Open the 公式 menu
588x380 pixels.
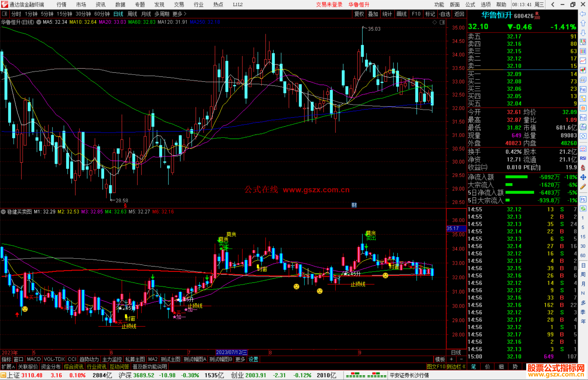click(470, 5)
